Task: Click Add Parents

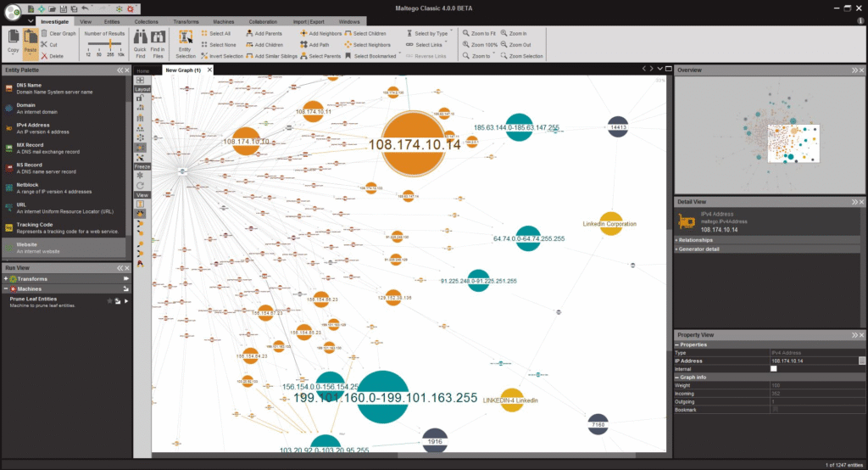Action: (x=264, y=33)
